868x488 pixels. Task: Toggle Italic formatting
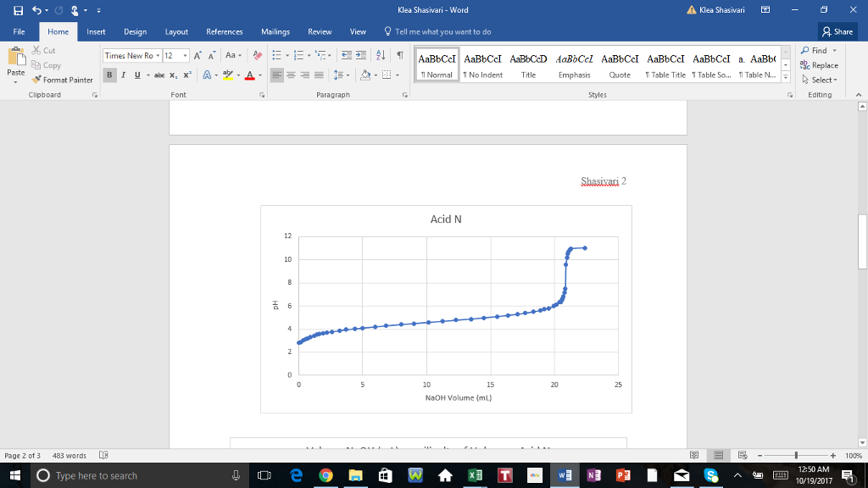tap(123, 75)
